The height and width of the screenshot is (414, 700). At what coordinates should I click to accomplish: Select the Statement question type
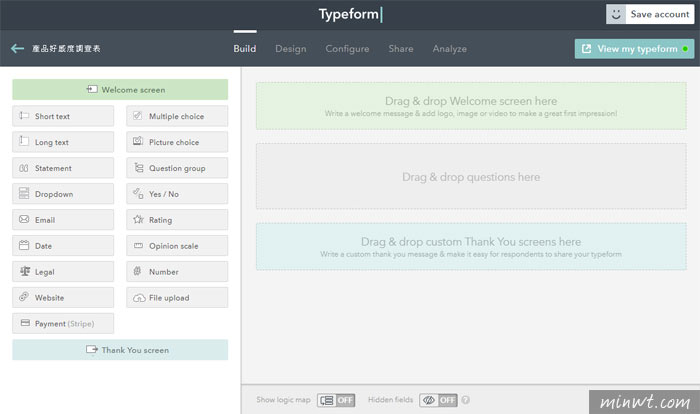[63, 168]
